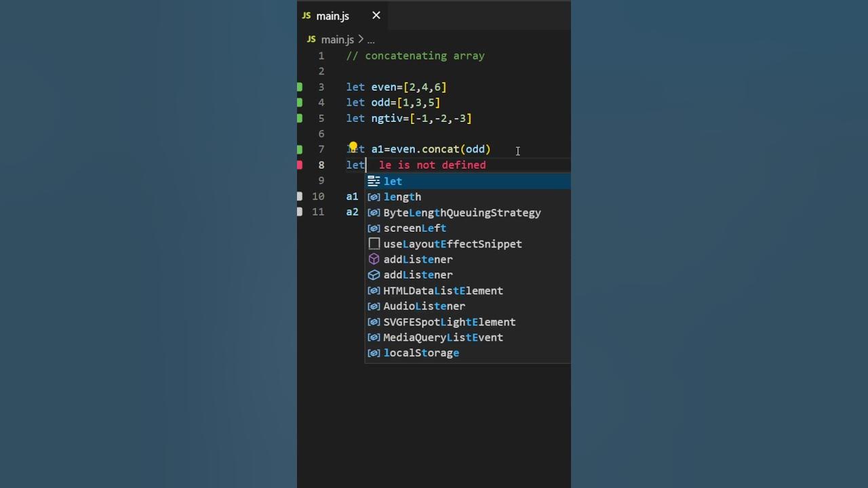
Task: Pick screenLeft from the suggestion list
Action: (x=468, y=228)
